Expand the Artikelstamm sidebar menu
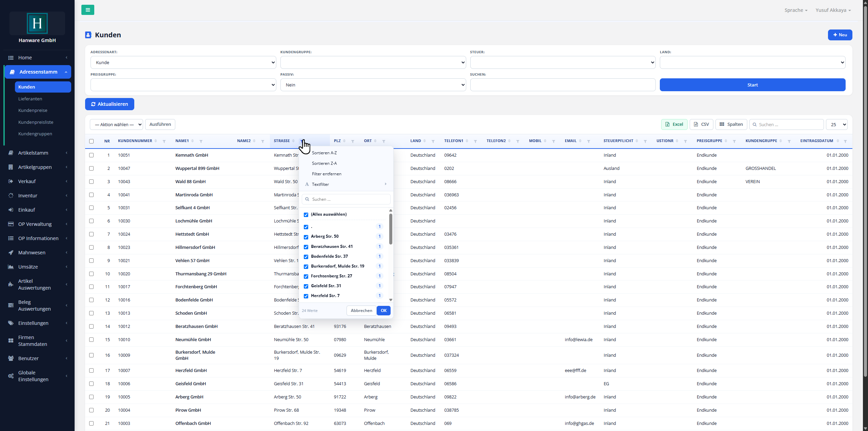Screen dimensions: 868x431 pyautogui.click(x=38, y=153)
